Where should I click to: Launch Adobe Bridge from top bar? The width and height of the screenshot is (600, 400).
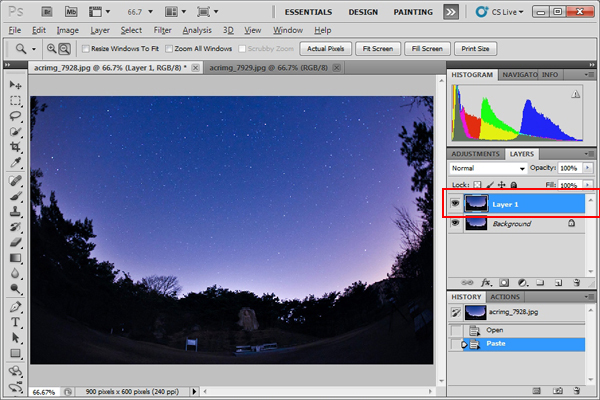click(47, 12)
